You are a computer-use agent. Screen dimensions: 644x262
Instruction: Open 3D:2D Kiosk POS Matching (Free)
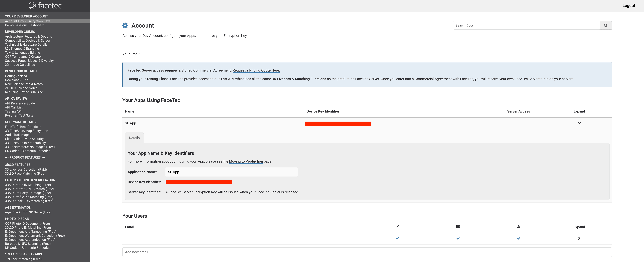[x=29, y=201]
